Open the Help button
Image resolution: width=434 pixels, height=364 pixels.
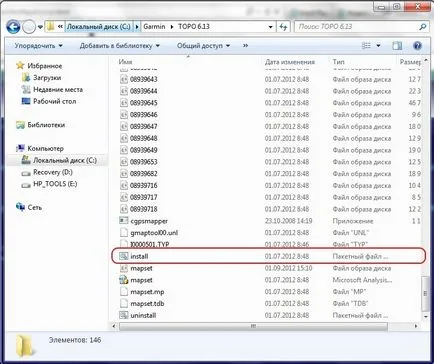[x=417, y=46]
